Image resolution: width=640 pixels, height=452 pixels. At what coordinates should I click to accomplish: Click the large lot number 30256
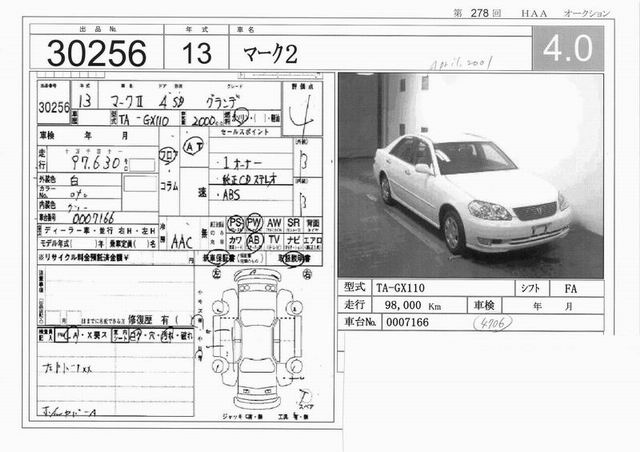pos(96,53)
